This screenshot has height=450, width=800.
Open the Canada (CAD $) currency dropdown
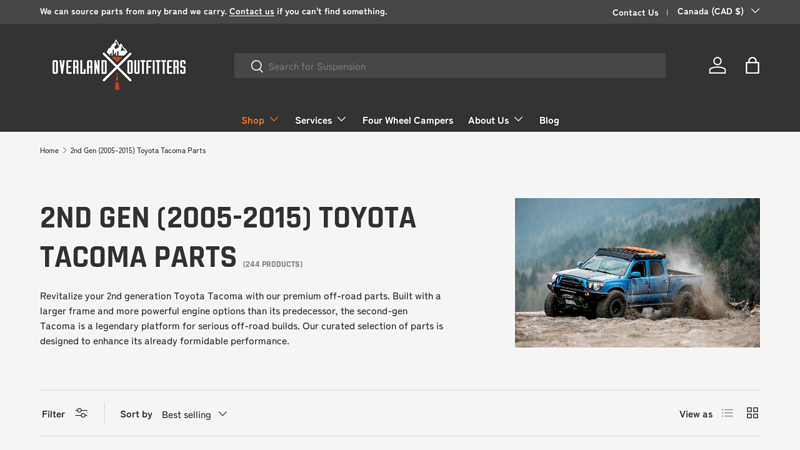(718, 11)
